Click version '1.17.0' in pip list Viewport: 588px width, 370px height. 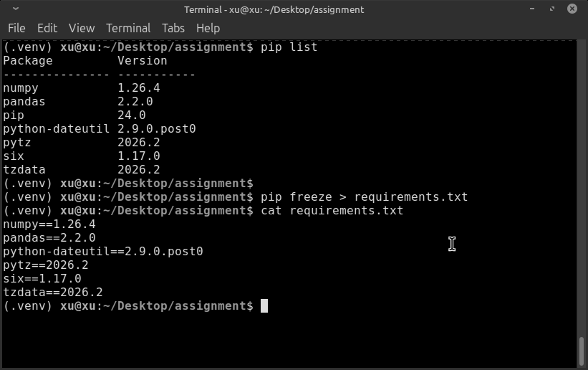pos(139,156)
